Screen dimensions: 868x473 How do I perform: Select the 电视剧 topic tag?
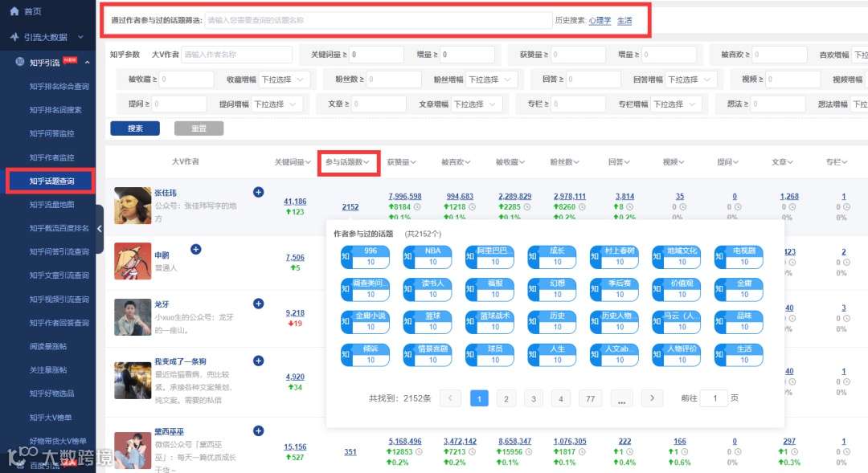click(739, 257)
